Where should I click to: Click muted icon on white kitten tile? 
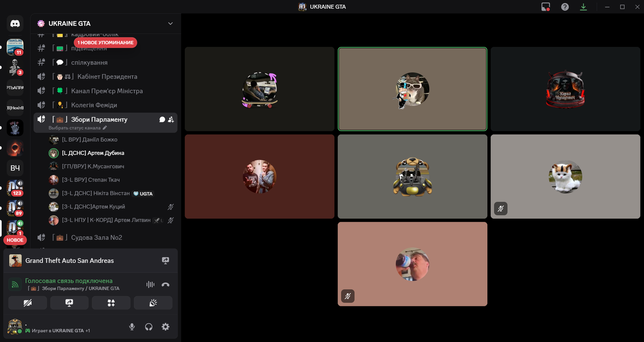point(501,208)
